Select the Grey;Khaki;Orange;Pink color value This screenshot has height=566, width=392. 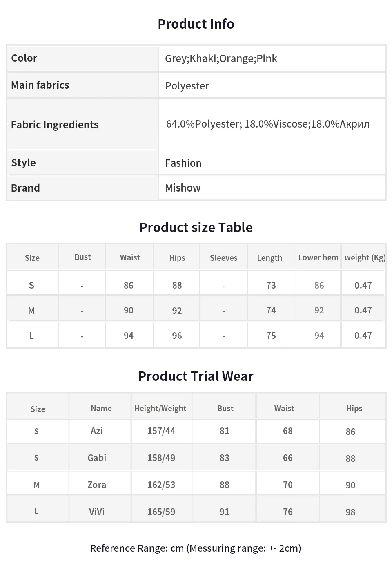[x=221, y=58]
